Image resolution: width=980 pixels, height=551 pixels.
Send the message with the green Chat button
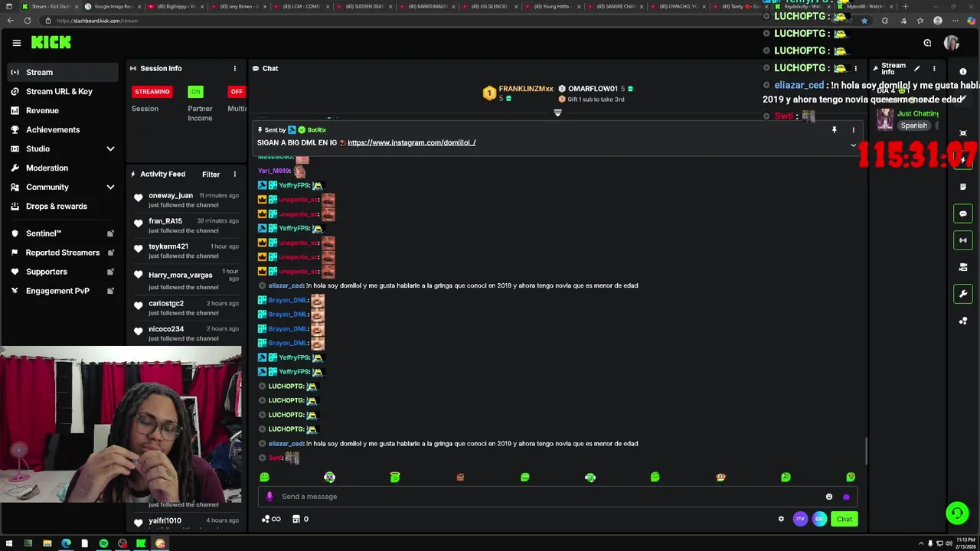(x=844, y=519)
